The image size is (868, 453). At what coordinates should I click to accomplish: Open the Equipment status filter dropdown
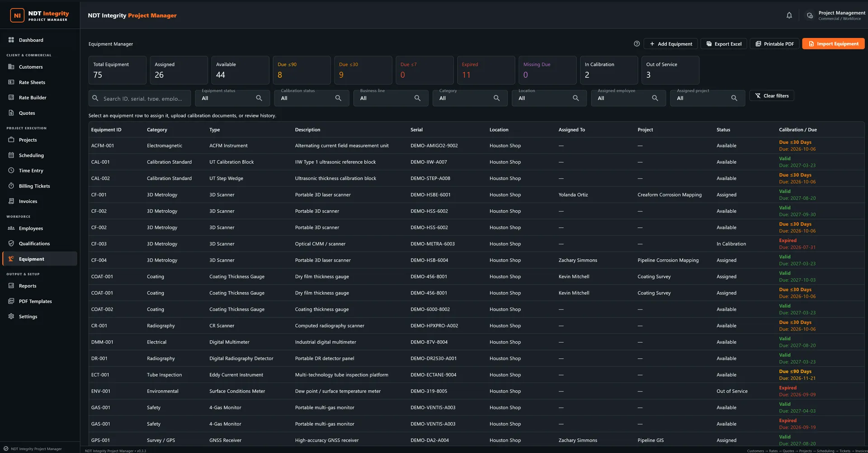click(232, 98)
